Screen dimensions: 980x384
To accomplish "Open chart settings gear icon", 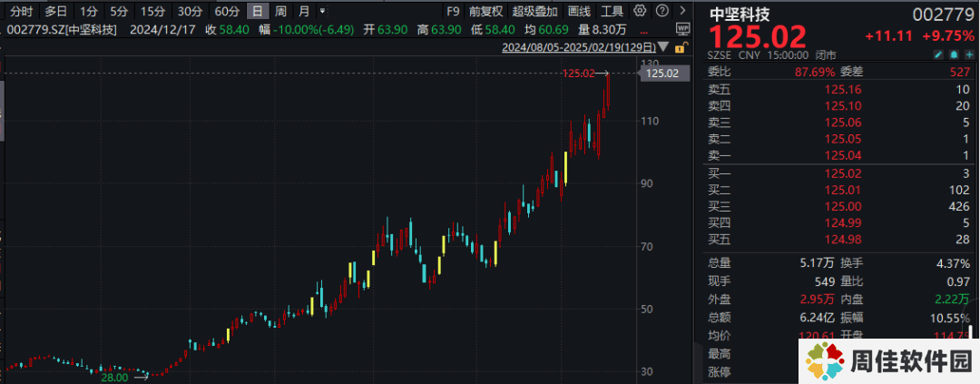I will click(639, 11).
